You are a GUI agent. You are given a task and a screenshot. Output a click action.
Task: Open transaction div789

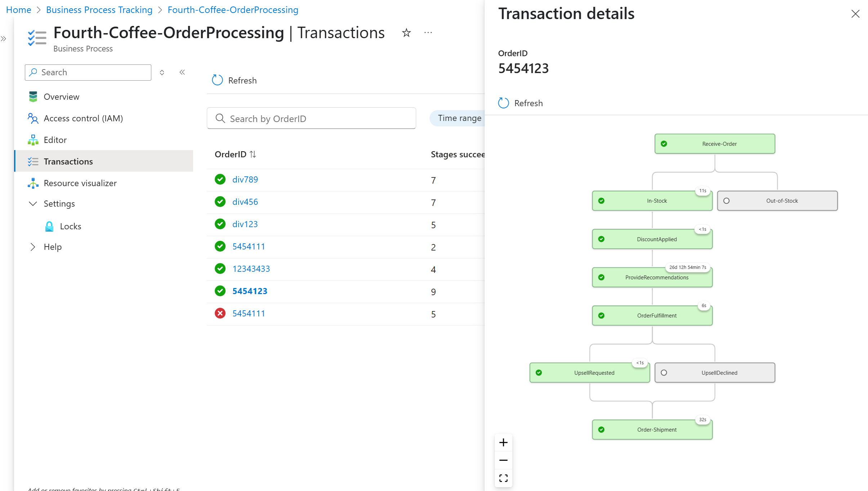tap(245, 179)
